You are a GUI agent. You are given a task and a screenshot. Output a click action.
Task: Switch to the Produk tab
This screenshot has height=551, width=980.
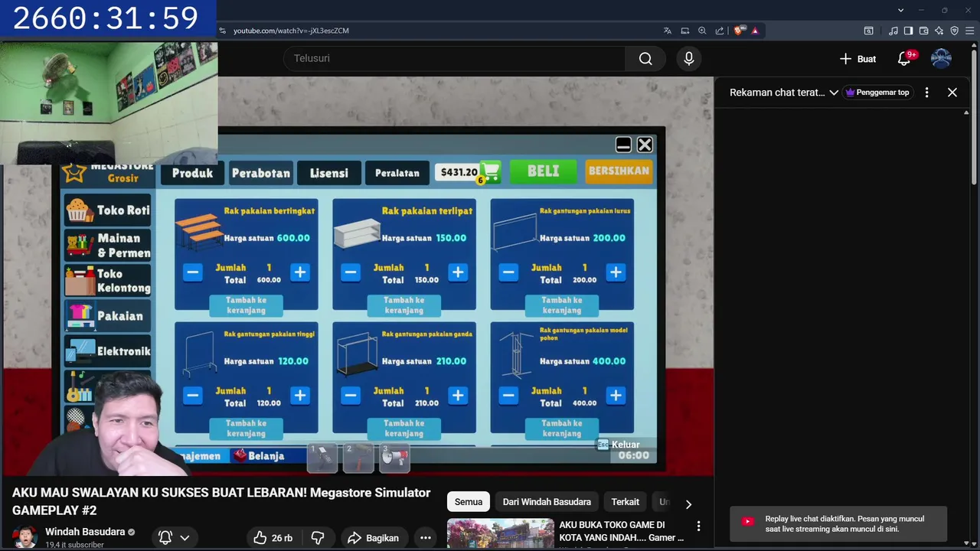[x=192, y=173]
